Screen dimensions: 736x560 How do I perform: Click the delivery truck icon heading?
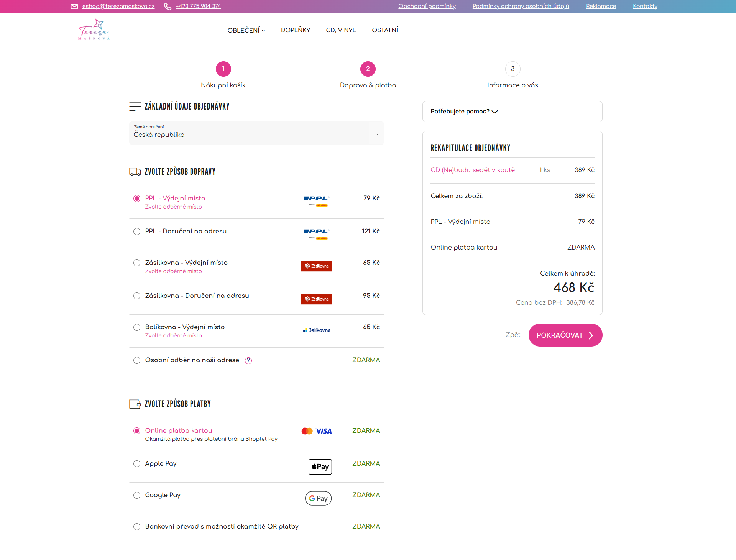tap(135, 171)
